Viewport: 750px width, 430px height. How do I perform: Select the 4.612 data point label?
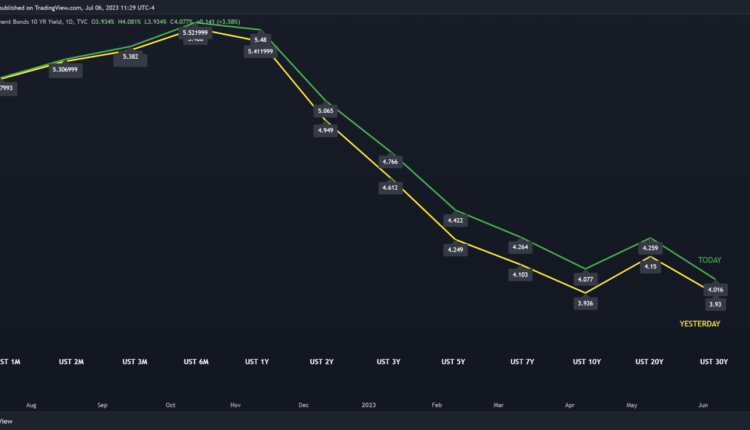pyautogui.click(x=389, y=187)
